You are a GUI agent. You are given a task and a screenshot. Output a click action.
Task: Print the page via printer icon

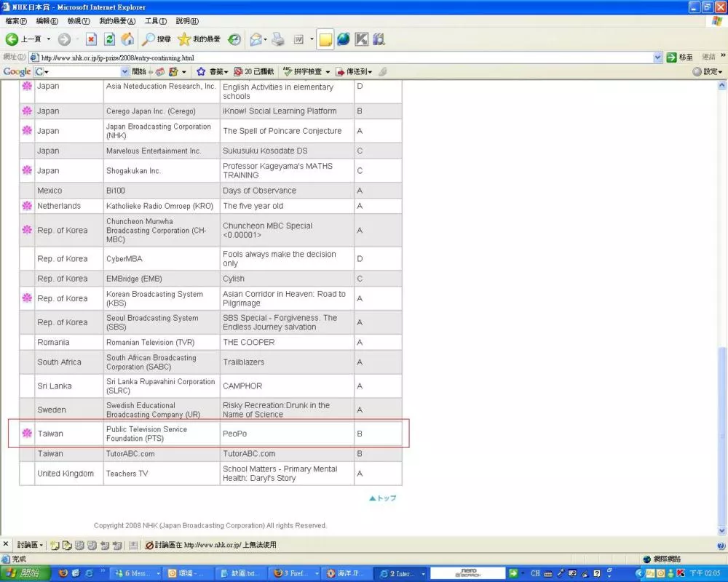click(x=278, y=39)
